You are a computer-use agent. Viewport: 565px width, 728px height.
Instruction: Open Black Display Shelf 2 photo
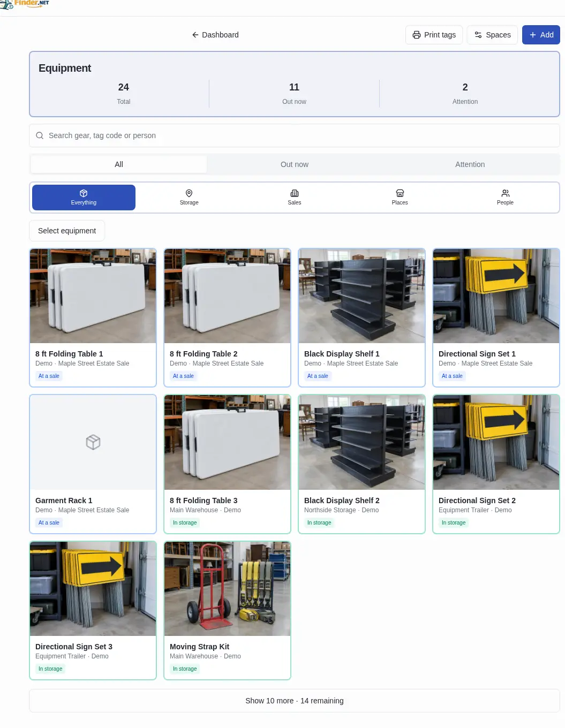[362, 443]
